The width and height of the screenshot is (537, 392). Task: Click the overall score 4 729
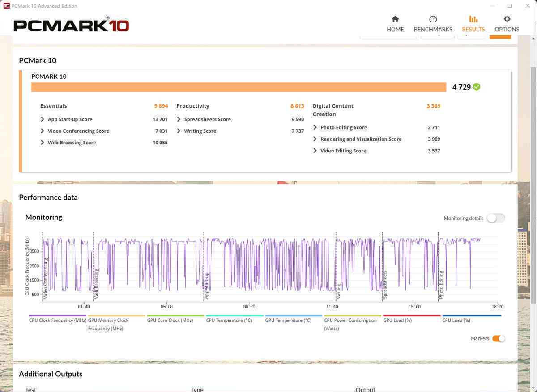point(461,87)
